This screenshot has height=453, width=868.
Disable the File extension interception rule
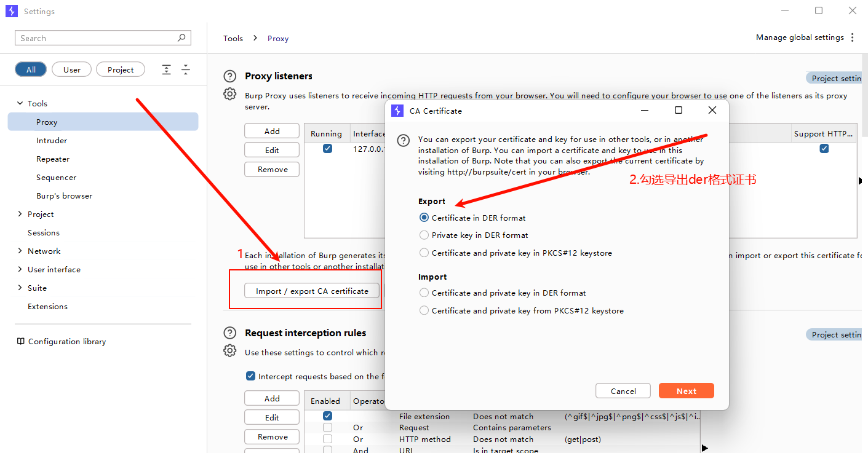(327, 416)
